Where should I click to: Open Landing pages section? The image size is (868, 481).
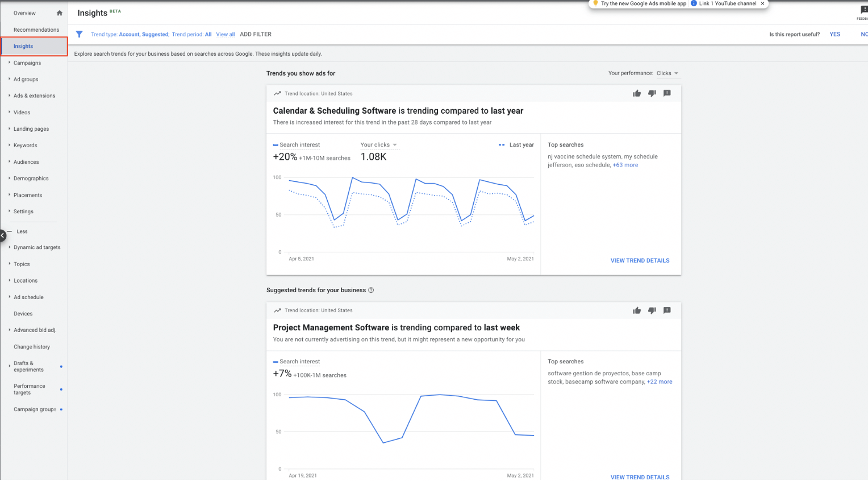(x=31, y=129)
